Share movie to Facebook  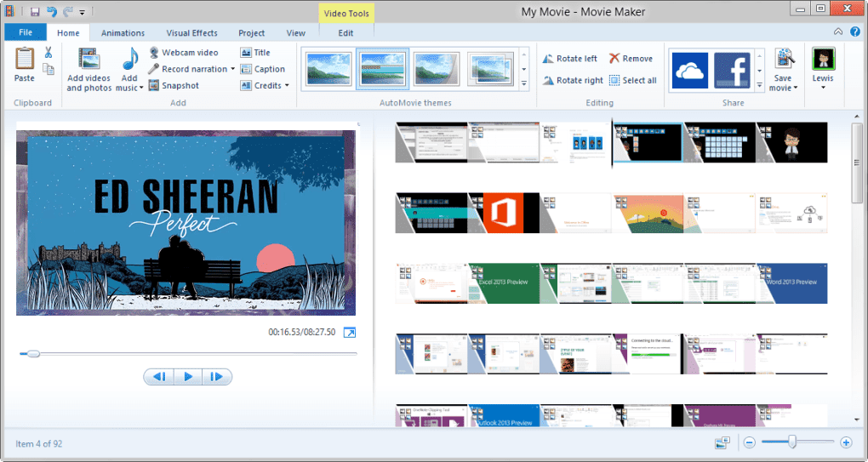click(x=732, y=71)
